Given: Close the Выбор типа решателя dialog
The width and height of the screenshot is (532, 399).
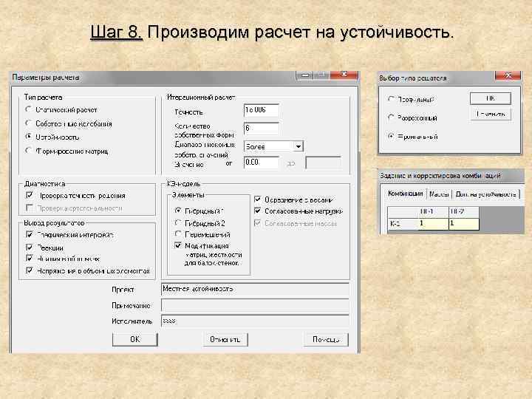Looking at the screenshot, I should [x=508, y=75].
